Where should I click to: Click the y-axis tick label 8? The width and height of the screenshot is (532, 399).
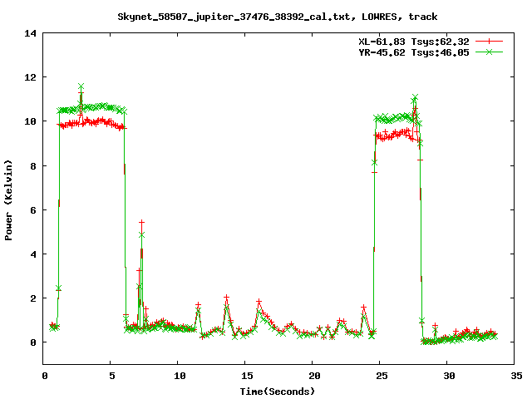tap(33, 166)
